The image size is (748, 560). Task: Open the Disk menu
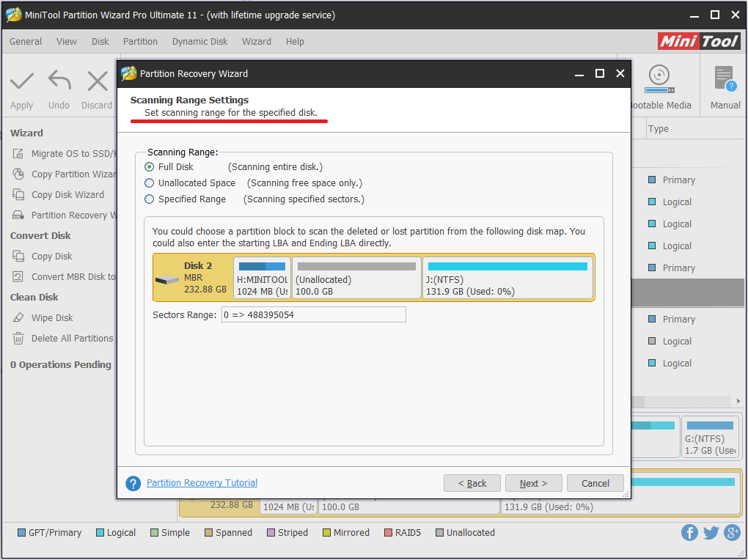tap(100, 42)
